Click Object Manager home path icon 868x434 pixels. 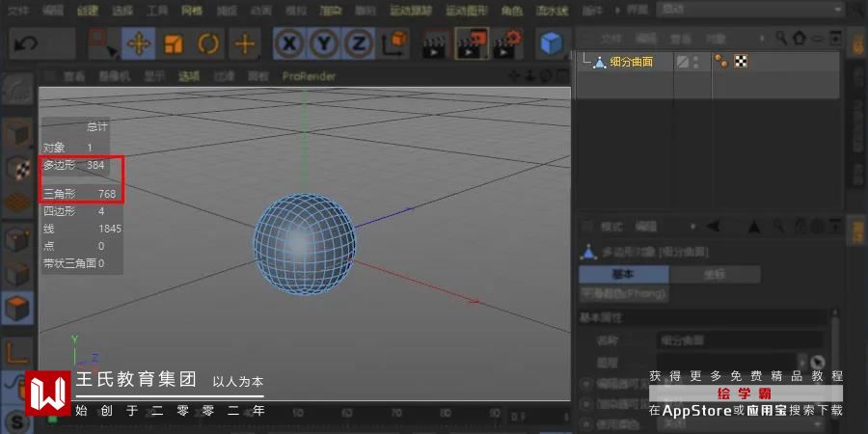799,38
